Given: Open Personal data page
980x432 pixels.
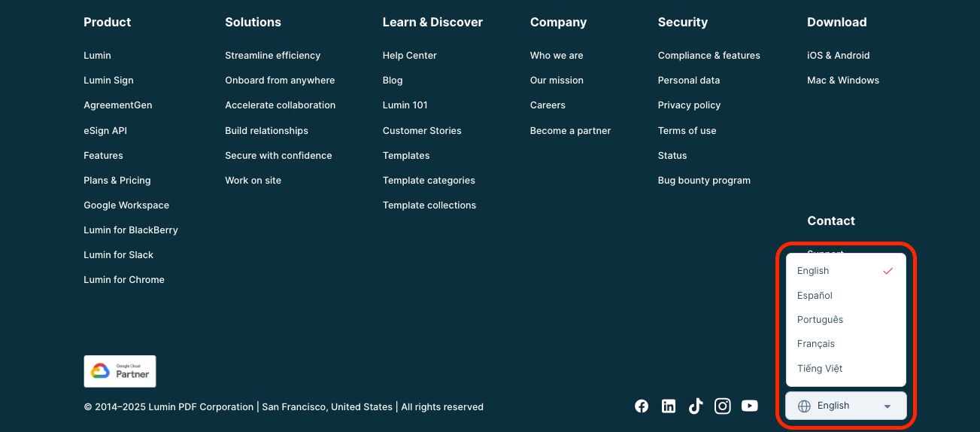Looking at the screenshot, I should click(x=689, y=81).
